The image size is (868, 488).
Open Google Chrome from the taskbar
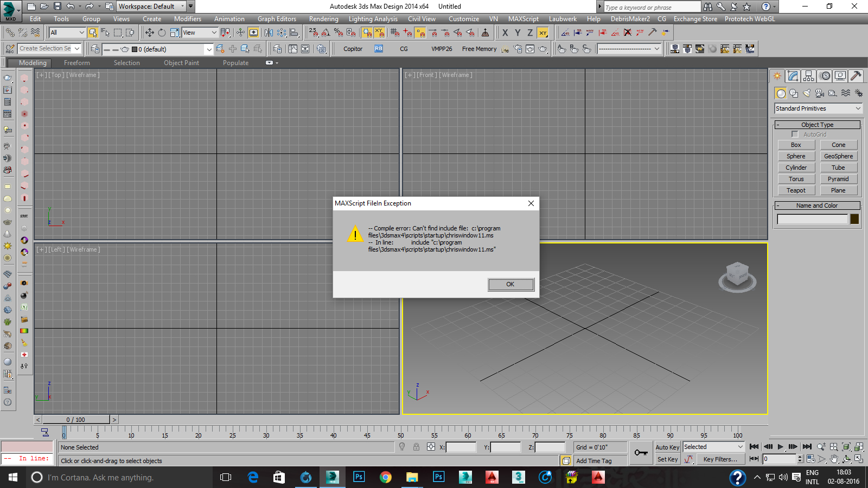386,477
